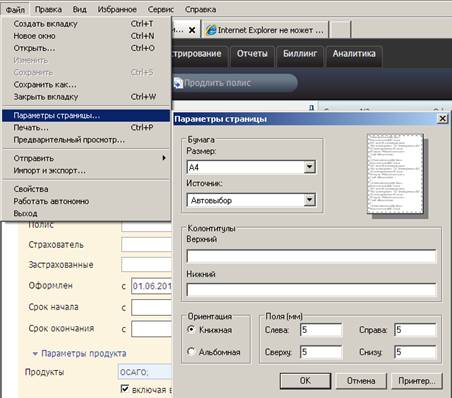This screenshot has height=398, width=452.
Task: Select Книжная orientation radio button
Action: pos(191,329)
